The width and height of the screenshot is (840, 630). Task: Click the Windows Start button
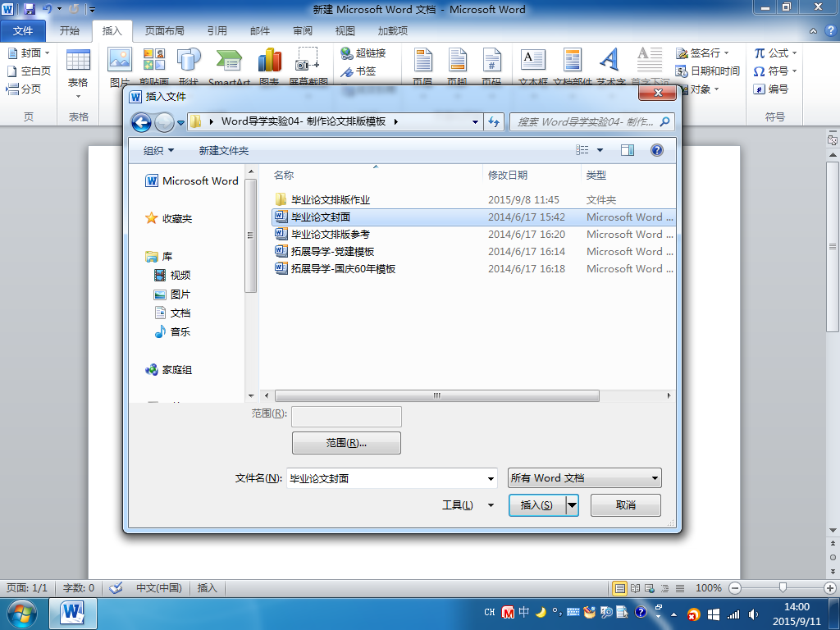pos(21,614)
